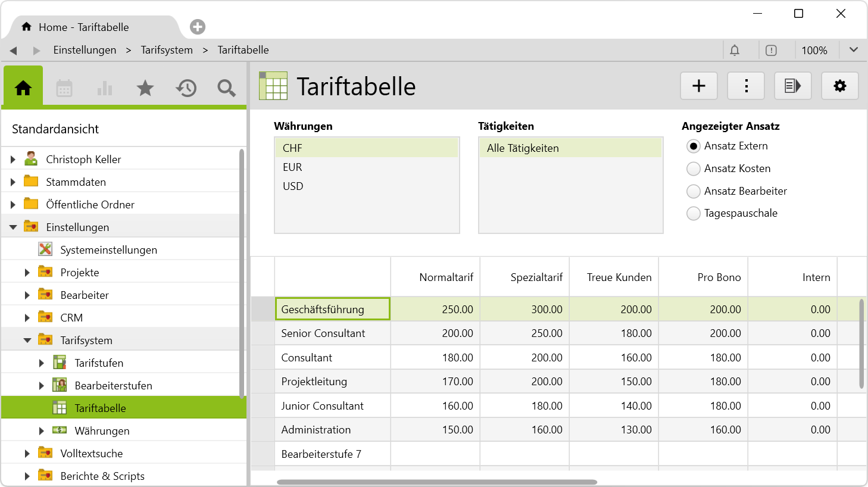Viewport: 868px width, 487px height.
Task: Select EUR in the Währungen list
Action: point(292,167)
